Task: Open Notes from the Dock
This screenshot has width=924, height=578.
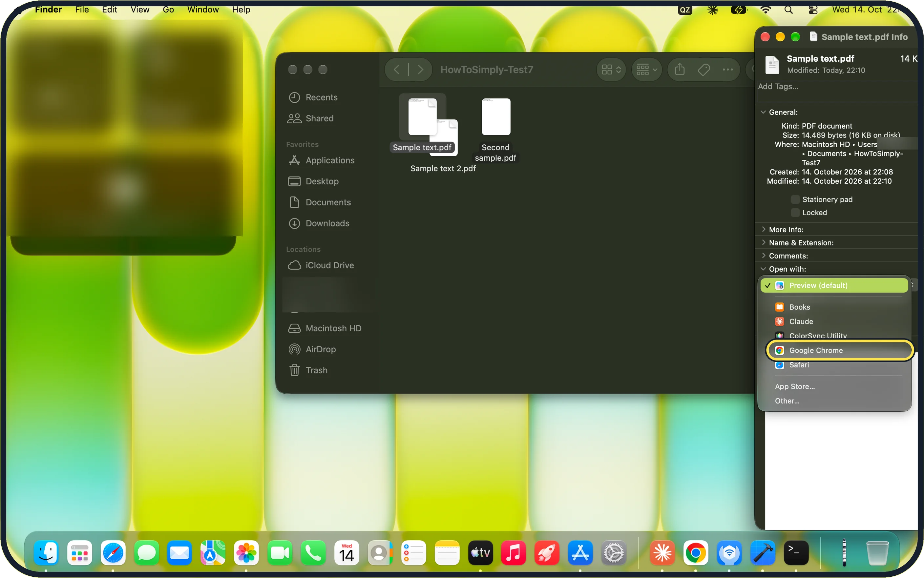Action: click(x=447, y=553)
